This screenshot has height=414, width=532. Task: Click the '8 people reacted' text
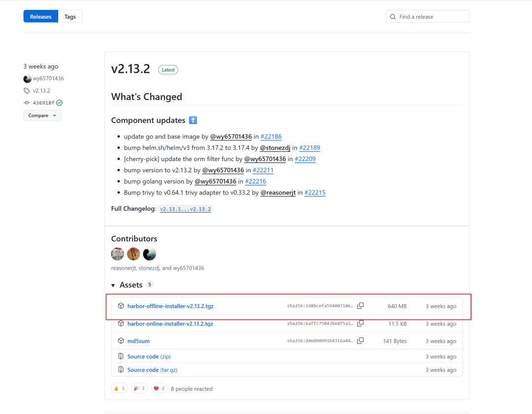click(x=192, y=389)
